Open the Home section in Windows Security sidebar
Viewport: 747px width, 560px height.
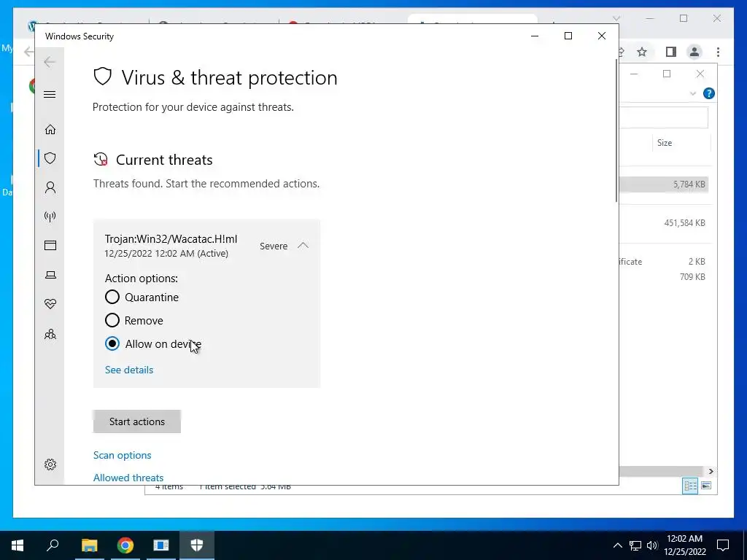pyautogui.click(x=50, y=130)
